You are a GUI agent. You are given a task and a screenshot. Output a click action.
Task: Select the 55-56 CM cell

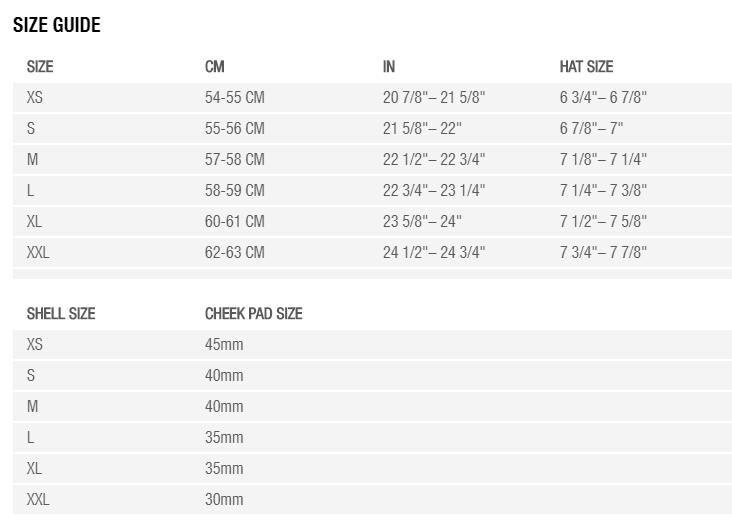pyautogui.click(x=235, y=129)
